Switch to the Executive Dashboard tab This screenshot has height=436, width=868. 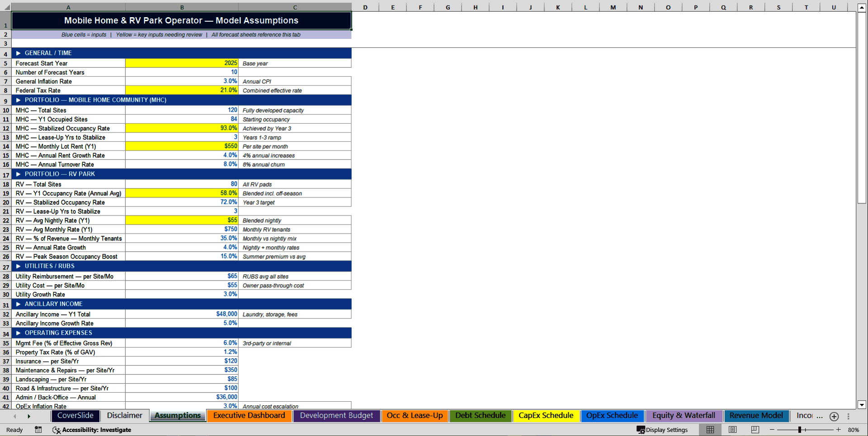click(249, 415)
